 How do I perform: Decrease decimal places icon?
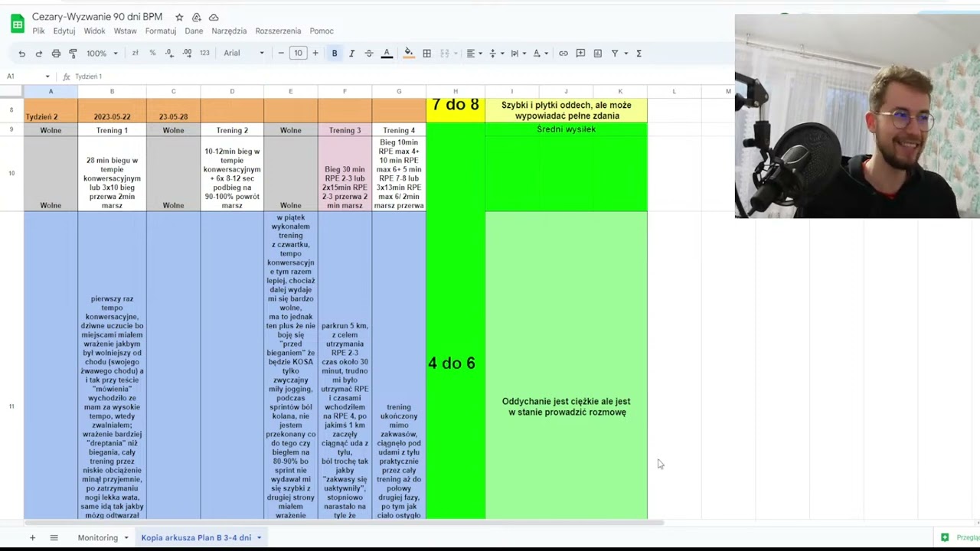click(x=168, y=54)
